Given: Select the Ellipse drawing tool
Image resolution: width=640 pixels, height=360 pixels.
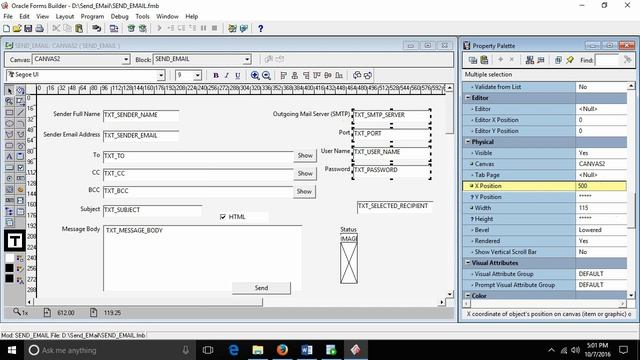Looking at the screenshot, I should [x=9, y=123].
